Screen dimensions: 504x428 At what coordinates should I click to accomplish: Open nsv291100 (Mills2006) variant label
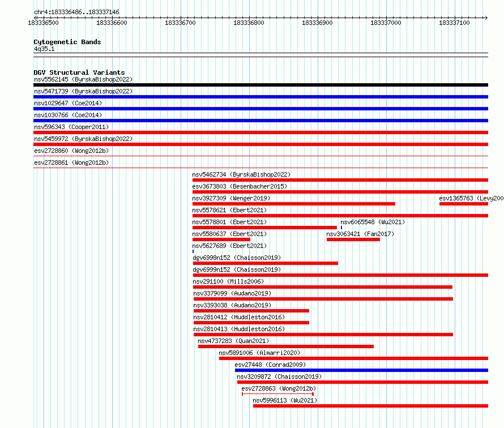pos(229,281)
